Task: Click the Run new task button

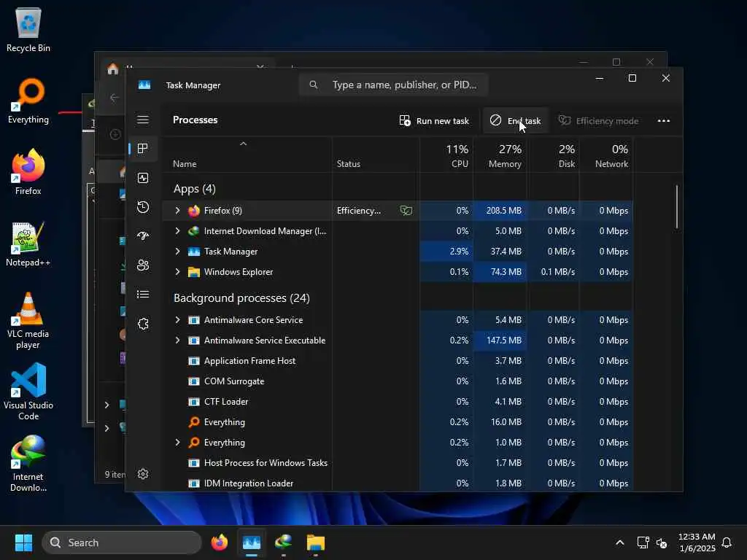Action: (x=434, y=120)
